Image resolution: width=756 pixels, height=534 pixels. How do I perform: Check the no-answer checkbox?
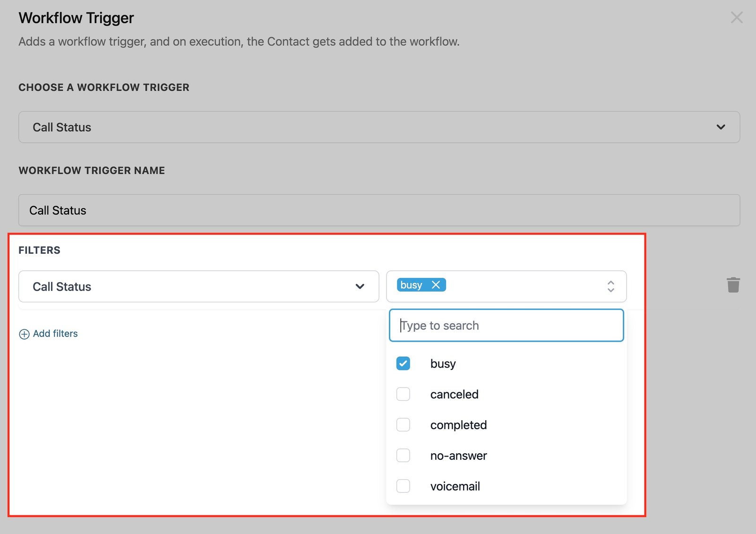point(403,456)
